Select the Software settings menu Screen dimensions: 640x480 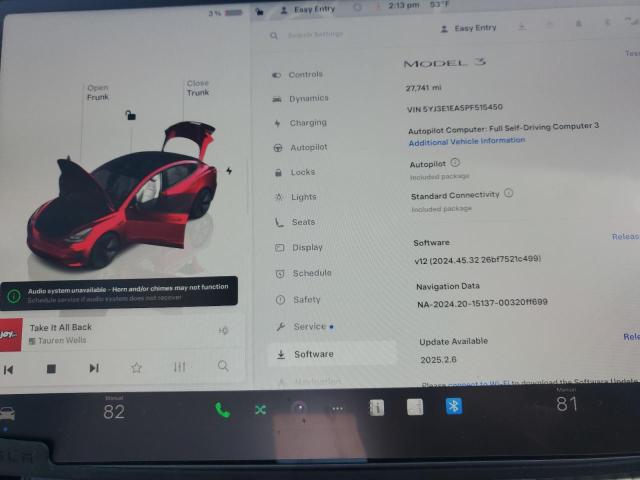point(332,354)
